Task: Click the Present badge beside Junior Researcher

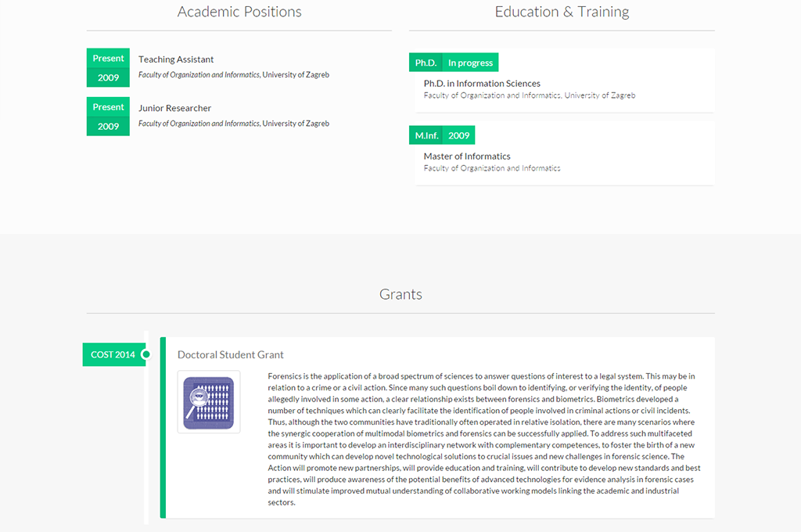Action: 108,107
